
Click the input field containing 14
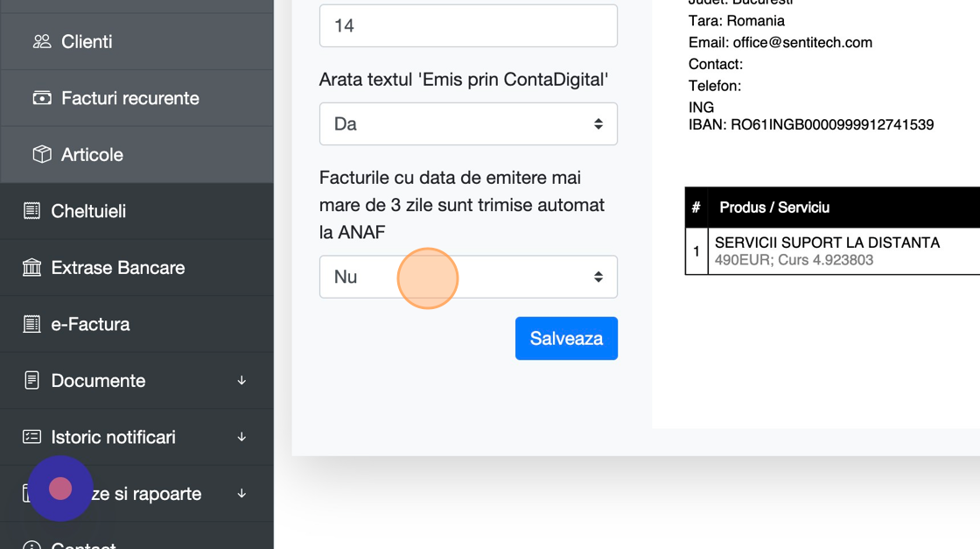468,25
